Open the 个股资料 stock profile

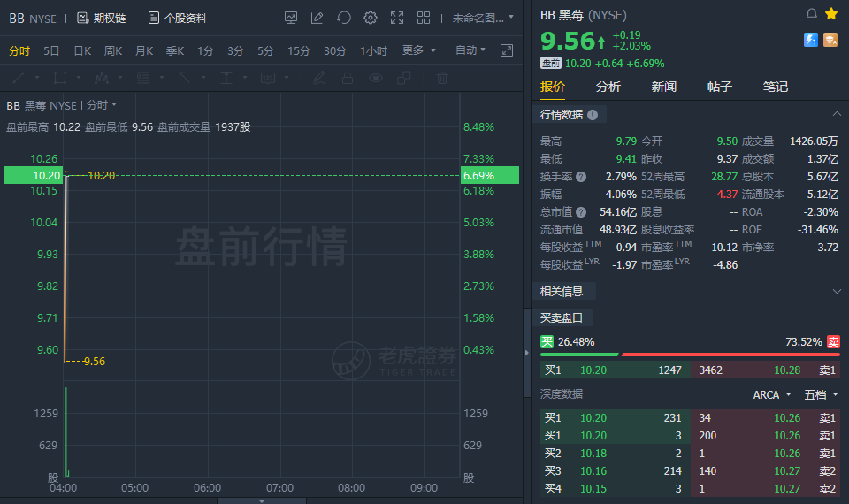point(178,18)
